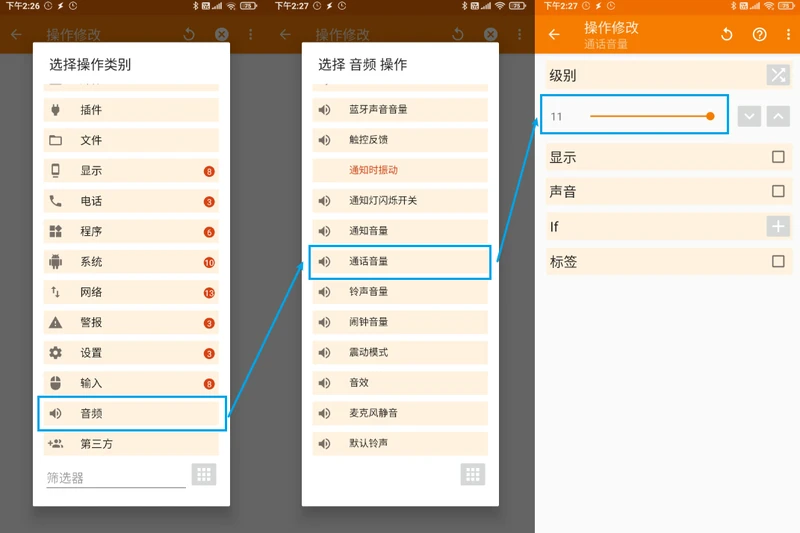Go back from 操作修改 通话音量 screen
The width and height of the screenshot is (800, 533).
tap(554, 34)
